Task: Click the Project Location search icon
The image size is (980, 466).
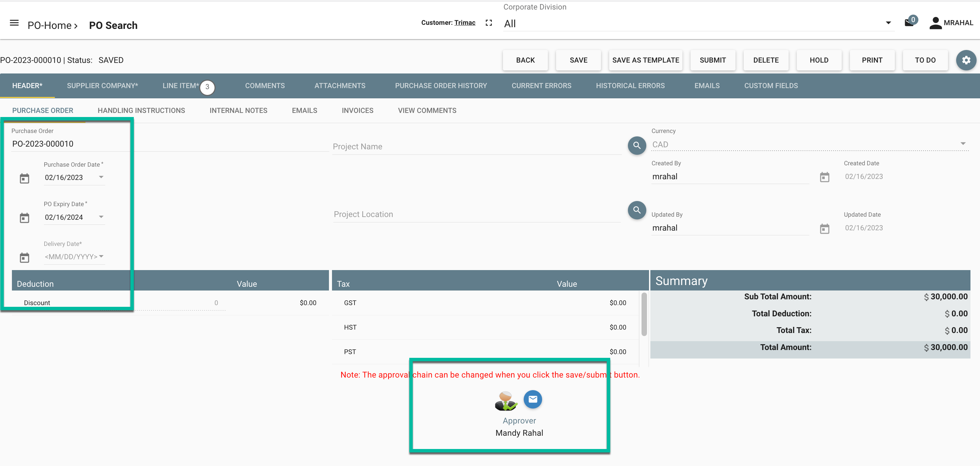Action: pos(637,210)
